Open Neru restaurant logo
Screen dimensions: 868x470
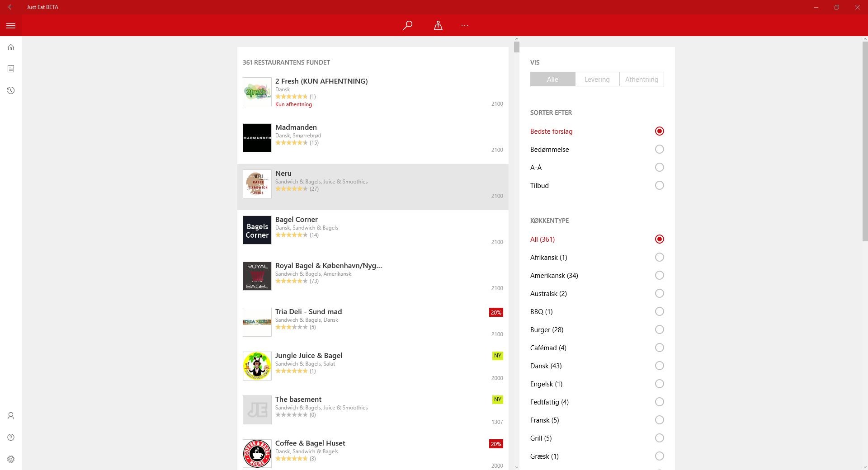[257, 184]
